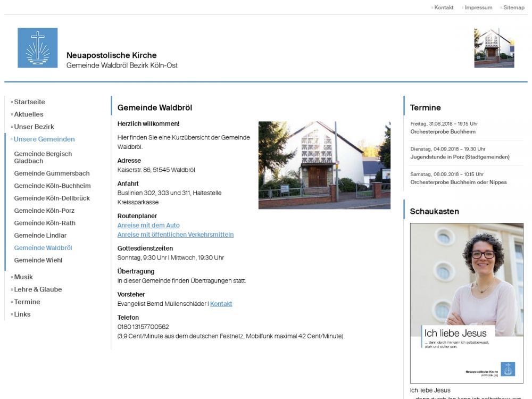
Task: Collapse the Unsere Gemeinden menu section
Action: (44, 139)
